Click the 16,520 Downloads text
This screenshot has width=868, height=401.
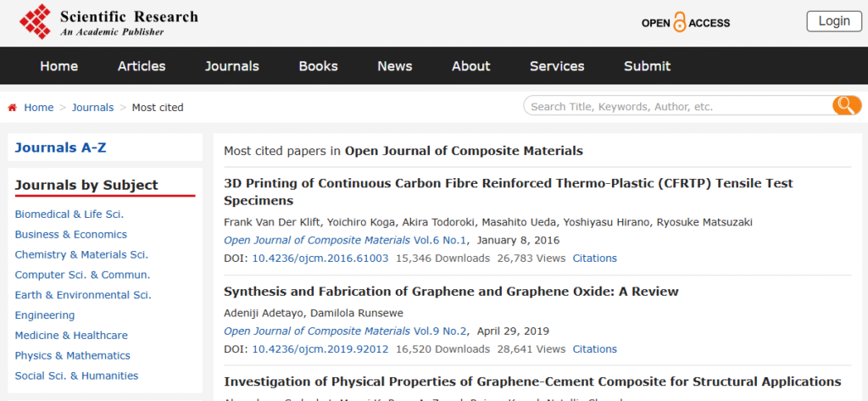click(x=442, y=349)
